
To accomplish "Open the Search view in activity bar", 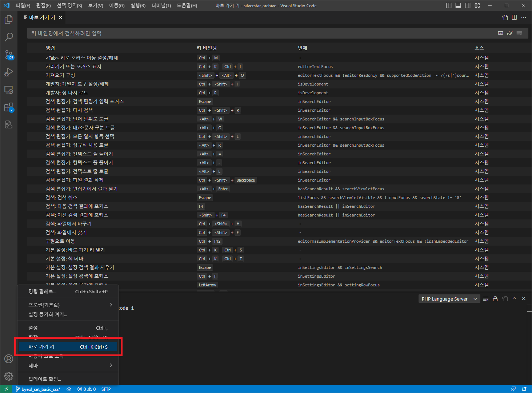I will point(9,37).
